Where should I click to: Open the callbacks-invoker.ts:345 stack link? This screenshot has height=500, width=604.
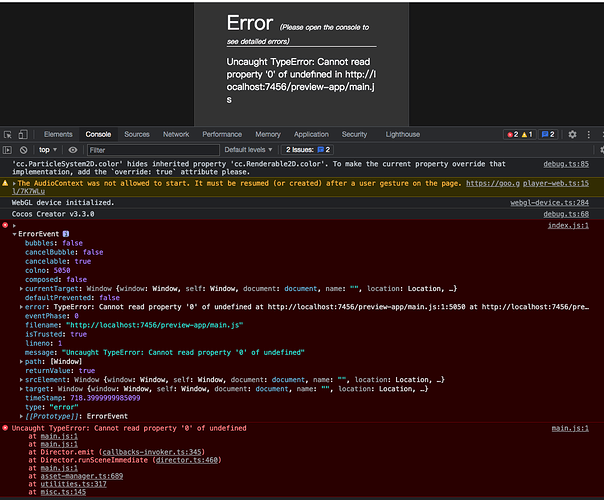[152, 452]
